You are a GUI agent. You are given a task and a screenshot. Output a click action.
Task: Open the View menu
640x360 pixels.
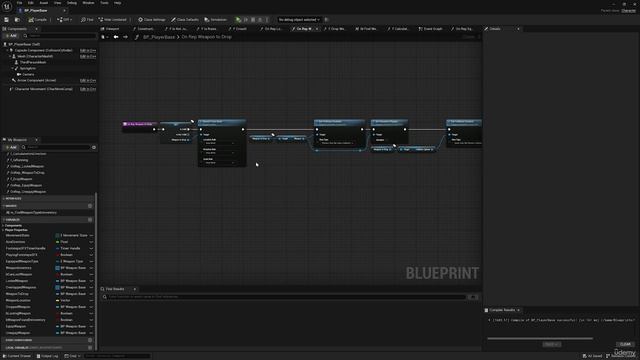pos(58,3)
